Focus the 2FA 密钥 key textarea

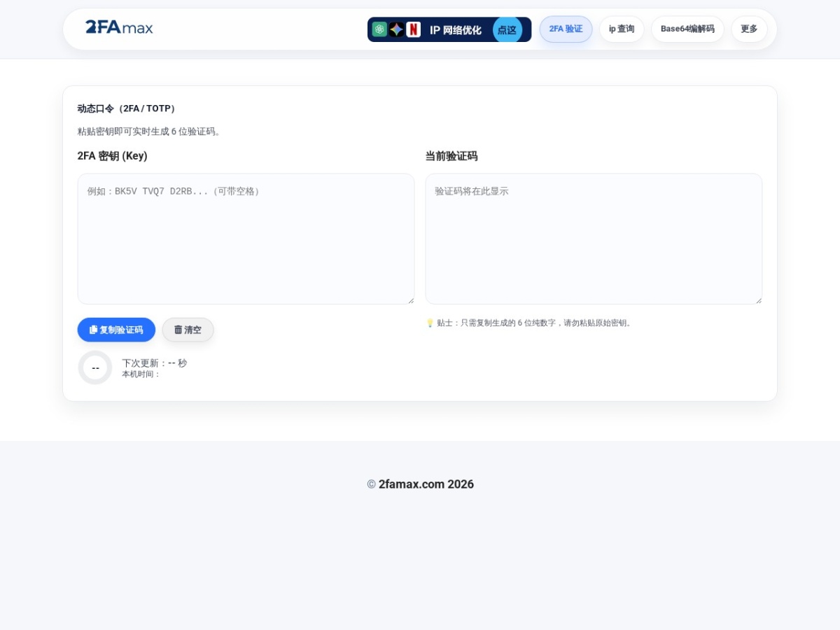246,239
